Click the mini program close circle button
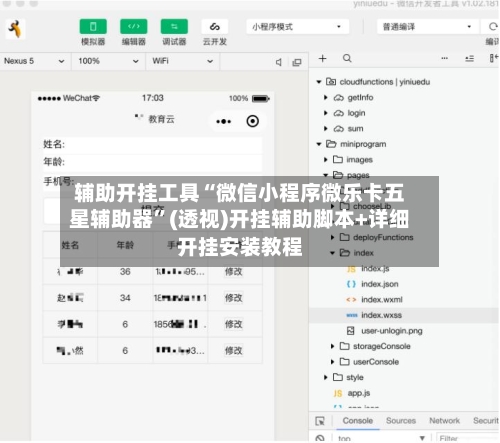500x443 pixels. pos(253,121)
